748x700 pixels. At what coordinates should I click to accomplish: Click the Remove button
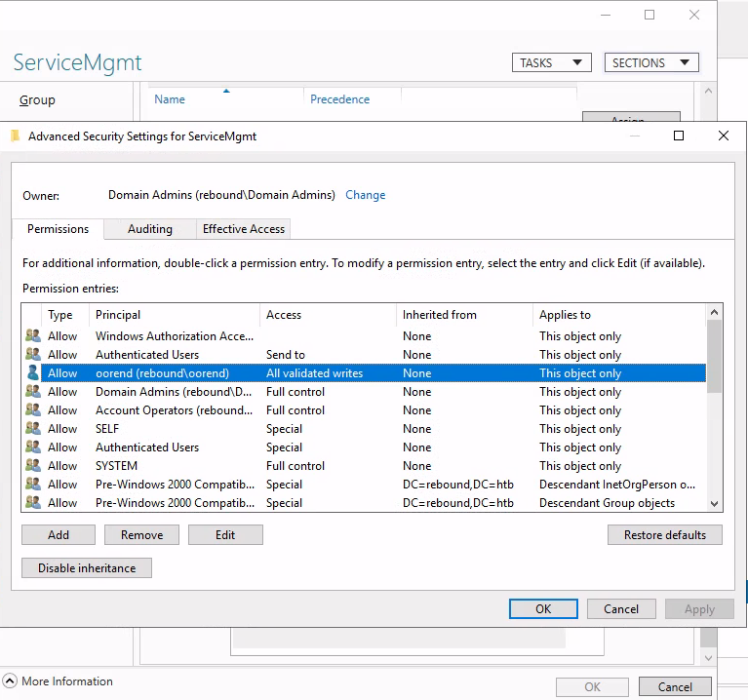141,535
